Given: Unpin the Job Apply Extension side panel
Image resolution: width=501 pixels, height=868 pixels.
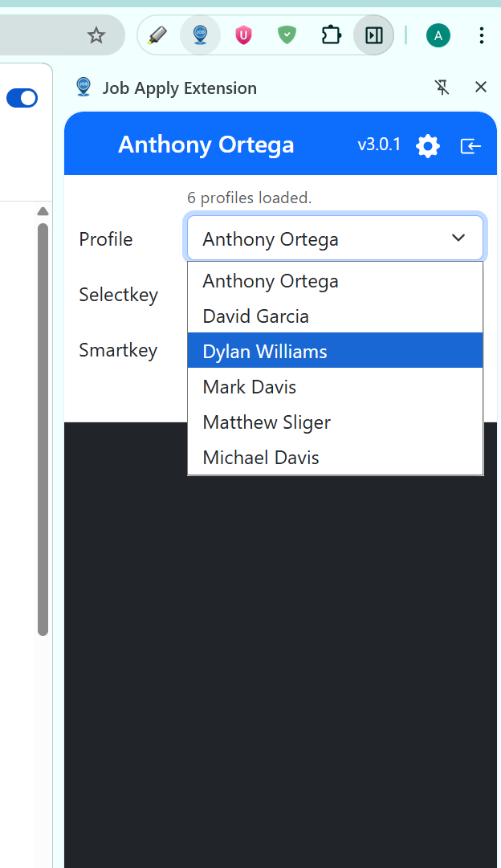Looking at the screenshot, I should (x=442, y=88).
